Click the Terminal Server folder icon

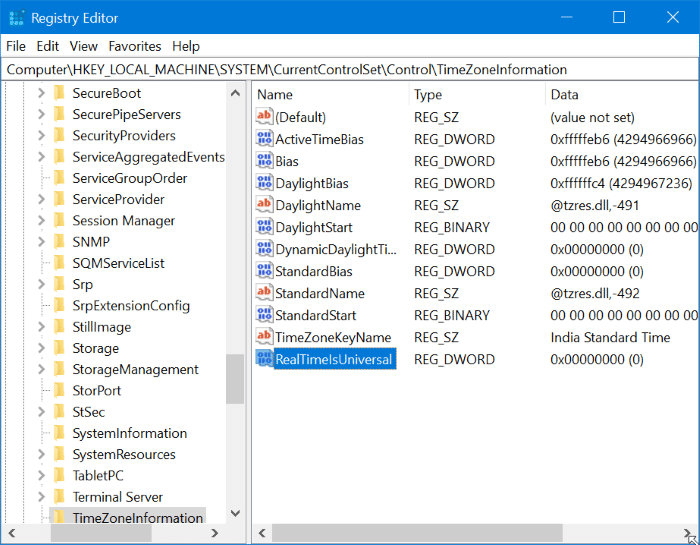click(x=59, y=497)
